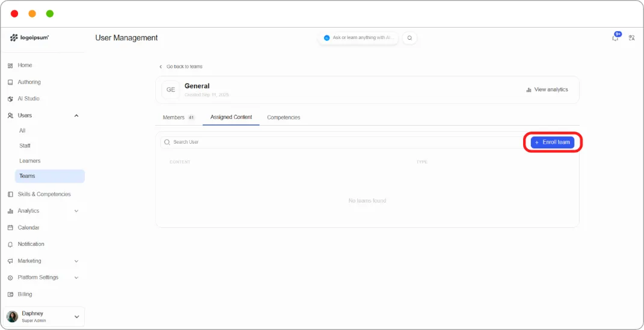Viewport: 644px width, 330px height.
Task: Collapse the Users submenu chevron
Action: click(76, 116)
